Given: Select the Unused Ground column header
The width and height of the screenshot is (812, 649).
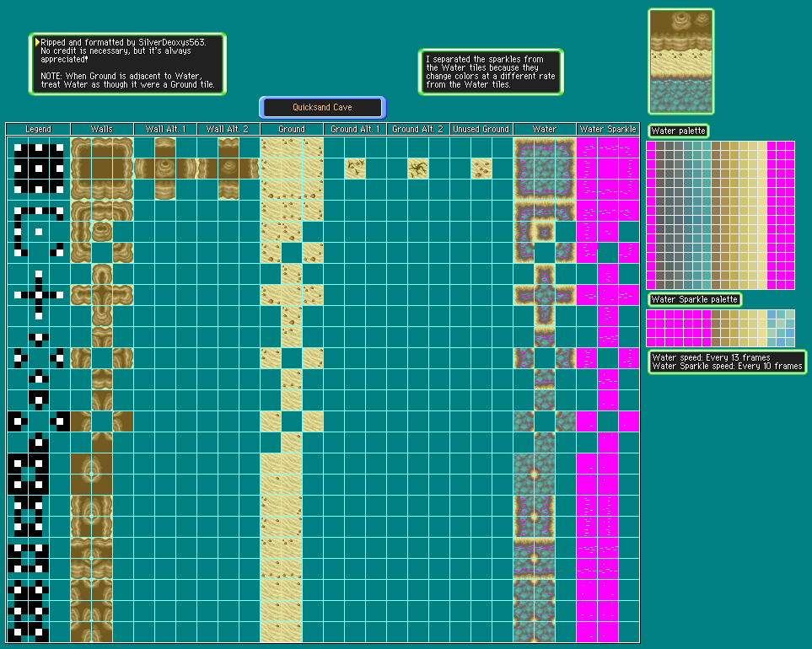Looking at the screenshot, I should pos(481,129).
